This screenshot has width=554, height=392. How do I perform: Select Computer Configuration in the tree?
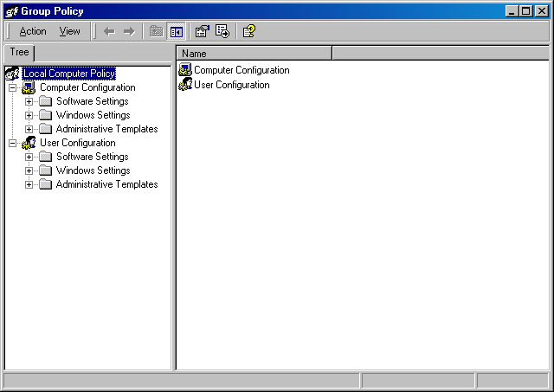tap(87, 87)
